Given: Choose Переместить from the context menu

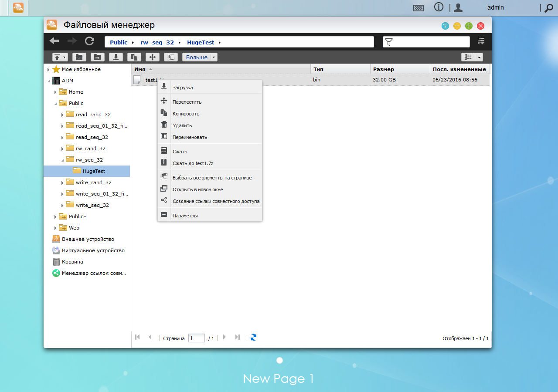Looking at the screenshot, I should coord(210,102).
